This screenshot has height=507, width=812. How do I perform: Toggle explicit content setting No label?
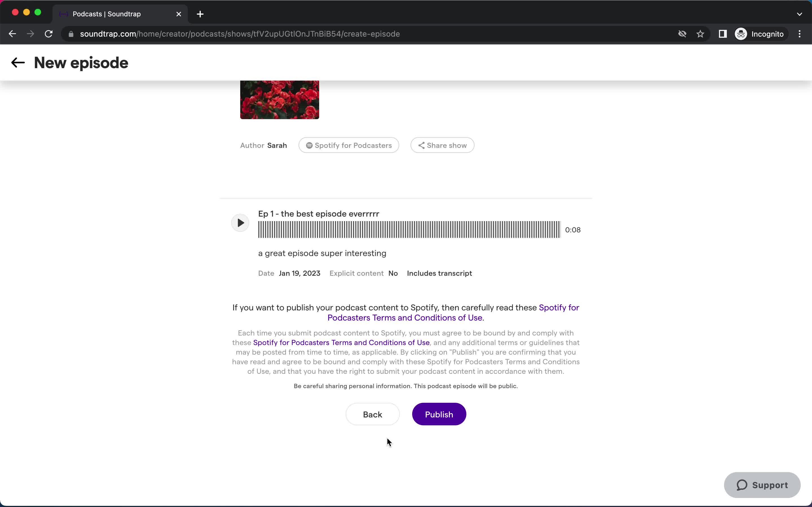pos(393,273)
